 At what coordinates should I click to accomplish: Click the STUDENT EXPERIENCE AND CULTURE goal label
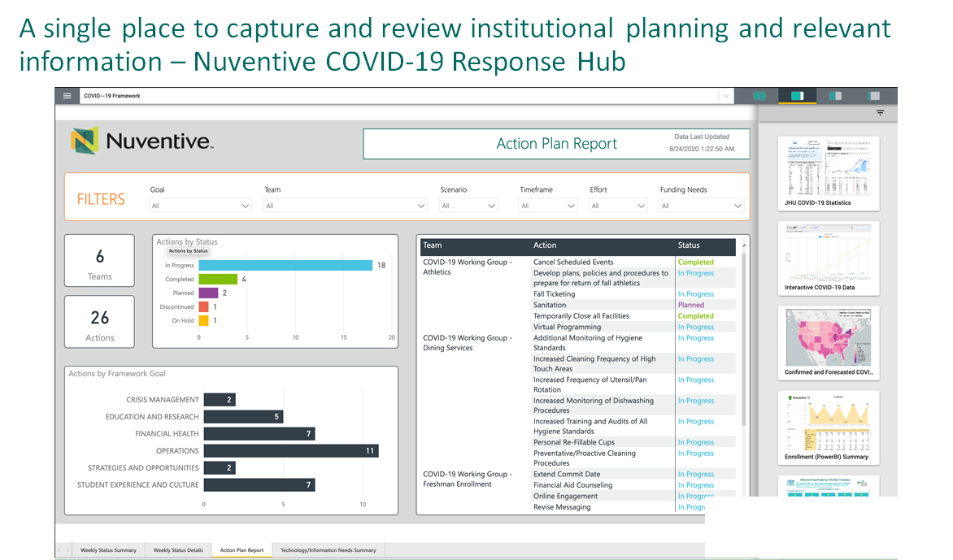[138, 484]
